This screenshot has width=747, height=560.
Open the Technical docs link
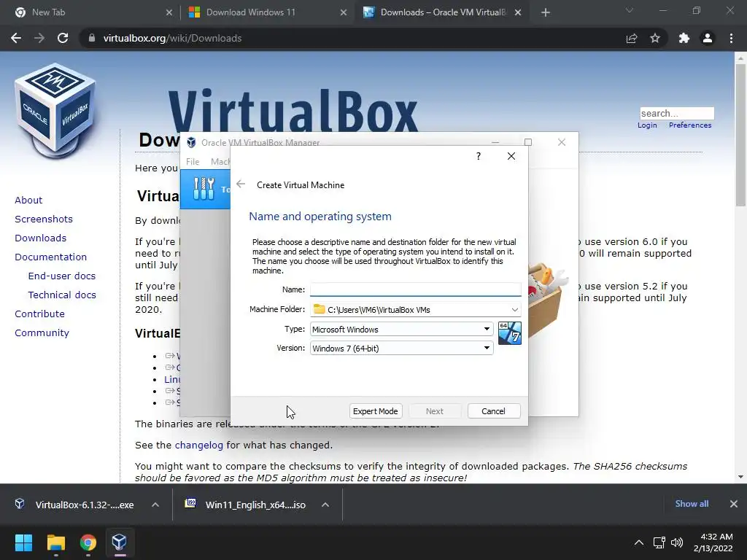click(x=62, y=295)
